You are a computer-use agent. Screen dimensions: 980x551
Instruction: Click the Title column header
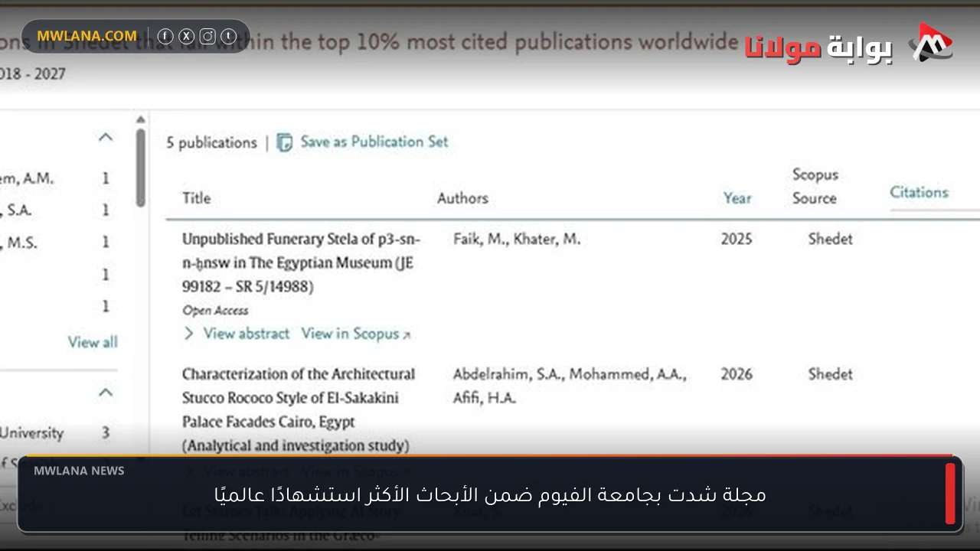coord(196,198)
